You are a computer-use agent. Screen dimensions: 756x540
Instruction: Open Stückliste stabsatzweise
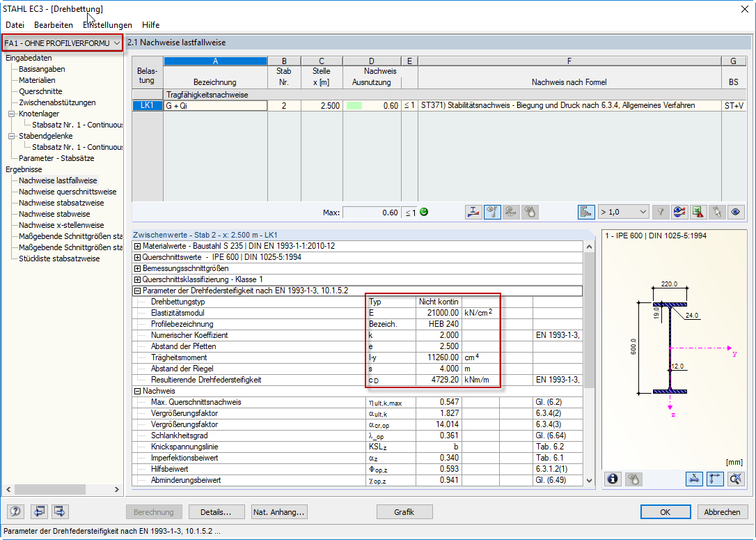coord(59,259)
